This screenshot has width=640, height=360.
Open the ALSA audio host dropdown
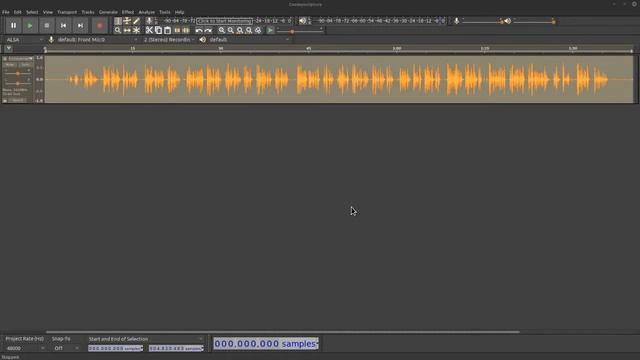[24, 40]
